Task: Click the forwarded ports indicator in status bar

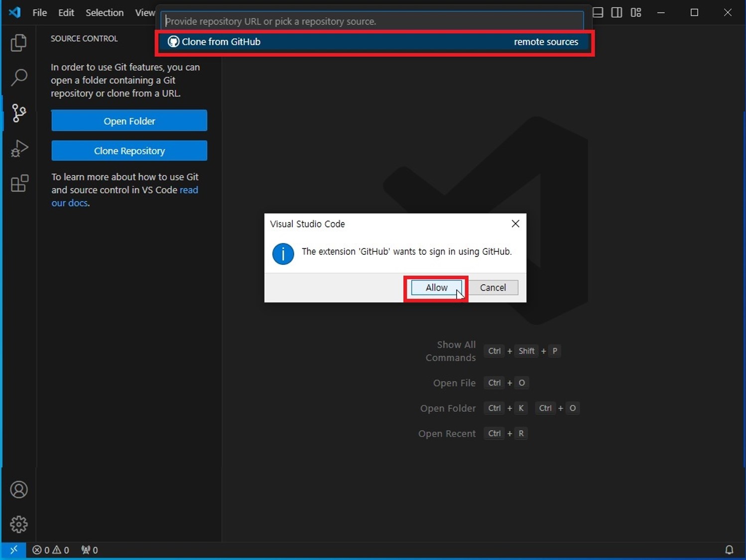Action: tap(90, 550)
